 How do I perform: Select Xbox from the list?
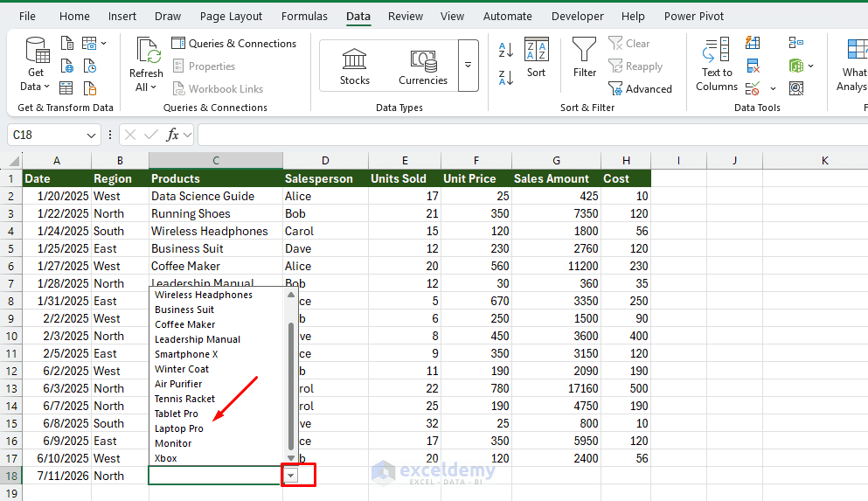(165, 458)
